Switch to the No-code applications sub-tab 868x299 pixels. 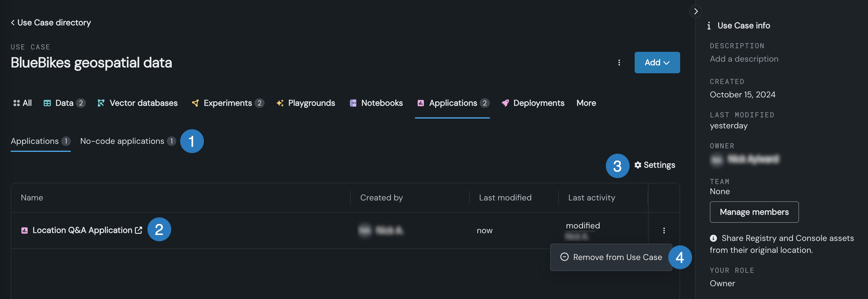coord(122,141)
